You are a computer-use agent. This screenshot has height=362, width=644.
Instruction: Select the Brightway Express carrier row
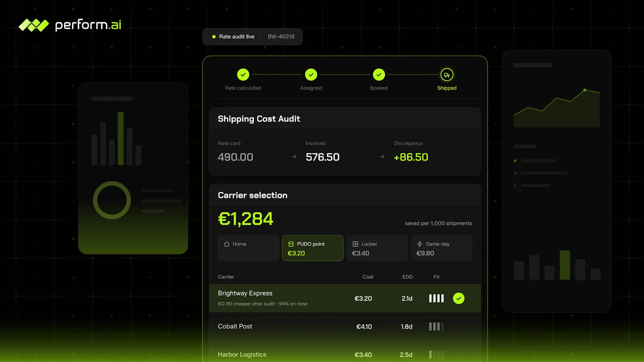pyautogui.click(x=345, y=298)
